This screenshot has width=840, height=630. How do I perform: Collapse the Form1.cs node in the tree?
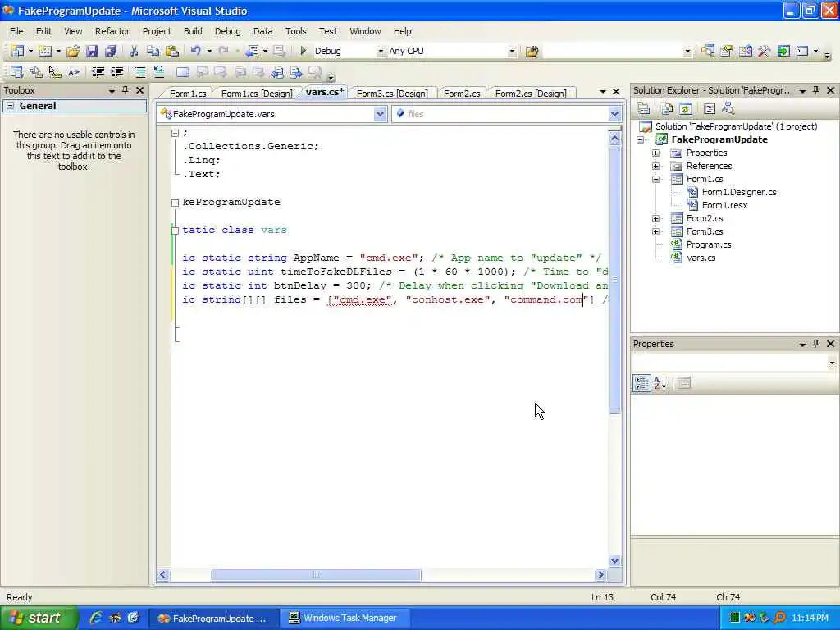click(x=655, y=179)
